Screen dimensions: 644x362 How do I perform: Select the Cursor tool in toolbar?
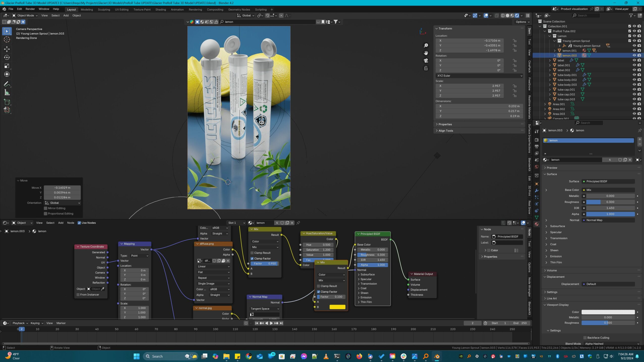tap(7, 40)
